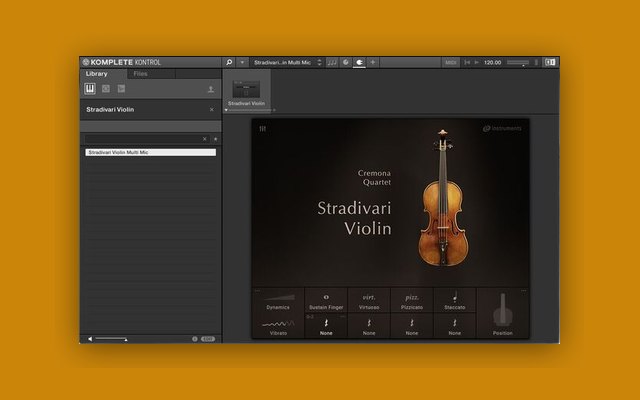The height and width of the screenshot is (400, 640).
Task: Click the None slot below Virtuoso
Action: coord(369,326)
